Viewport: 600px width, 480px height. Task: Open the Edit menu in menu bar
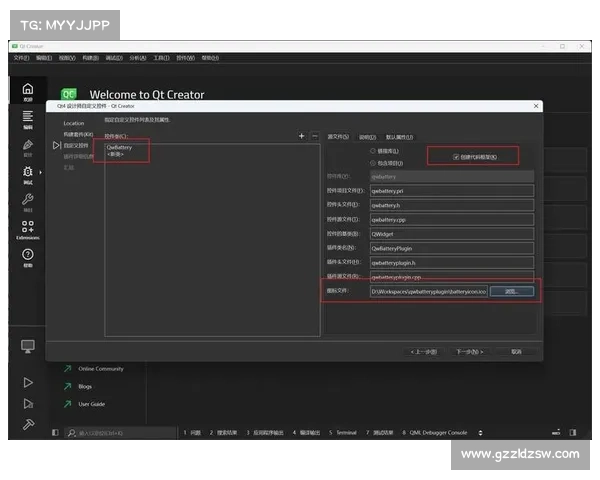pos(44,58)
